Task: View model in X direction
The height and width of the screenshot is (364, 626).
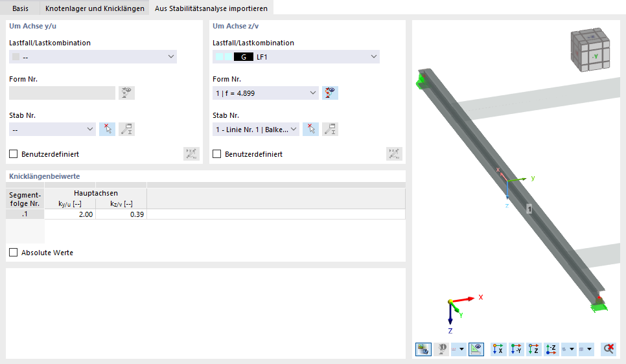Action: tap(498, 349)
